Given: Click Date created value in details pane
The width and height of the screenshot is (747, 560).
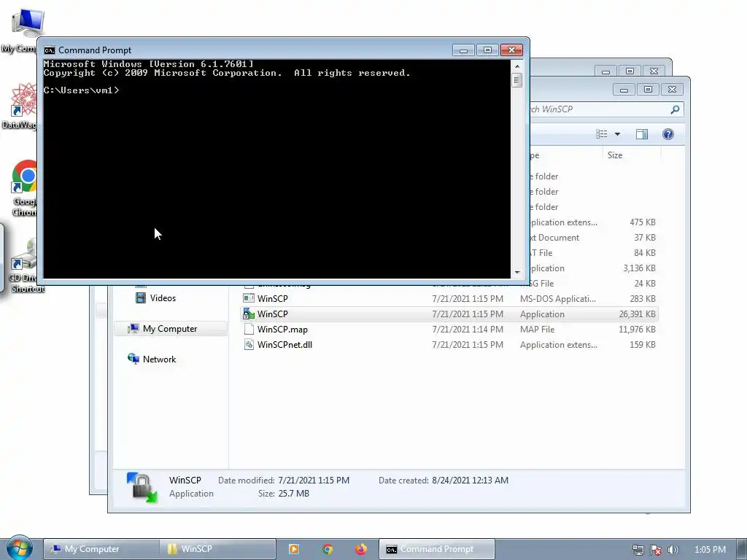Looking at the screenshot, I should point(470,480).
